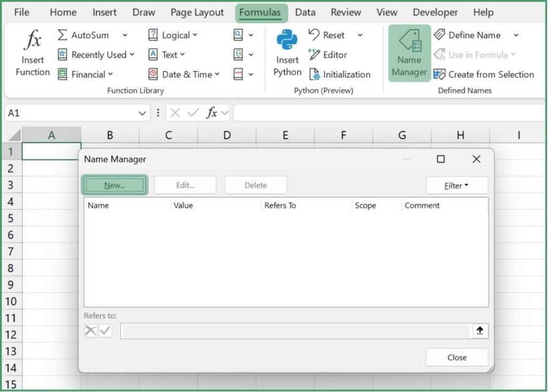This screenshot has width=548, height=392.
Task: Expand the Date & Time dropdown arrow
Action: (217, 74)
